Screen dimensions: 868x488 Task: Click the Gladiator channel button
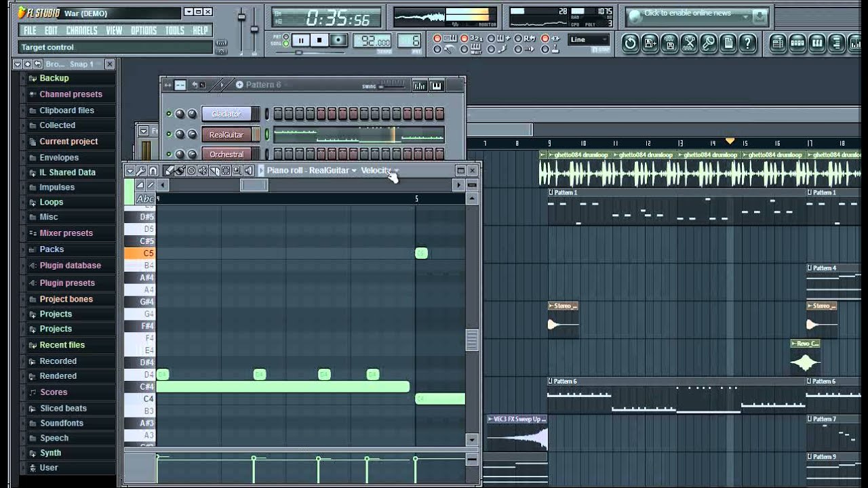(x=226, y=114)
